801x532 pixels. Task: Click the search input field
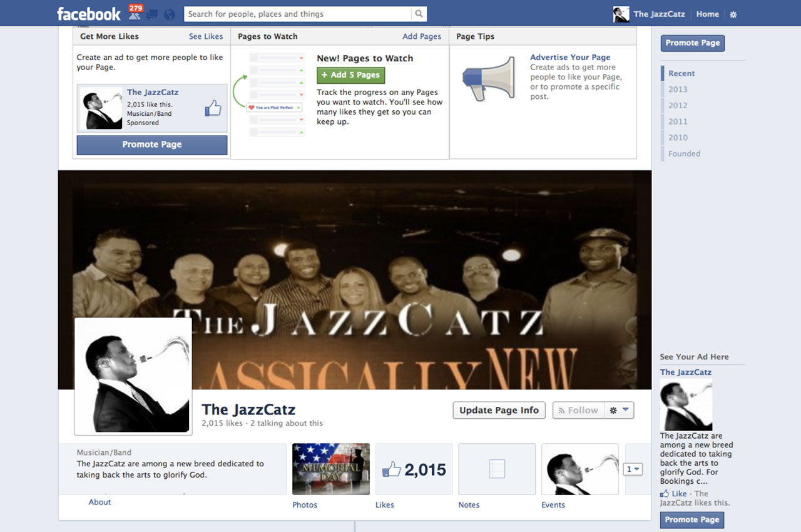coord(298,14)
